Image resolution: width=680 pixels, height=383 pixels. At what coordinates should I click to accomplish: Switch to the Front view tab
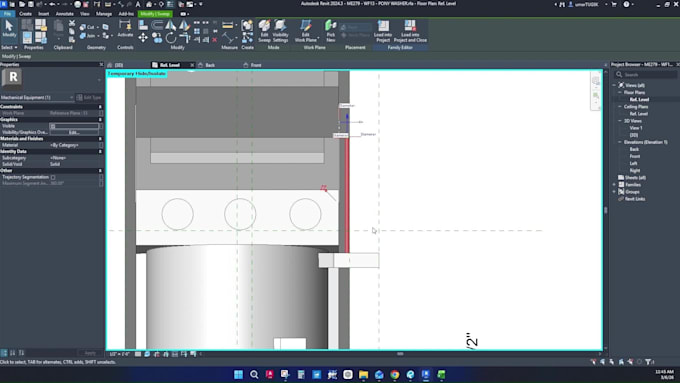tap(256, 65)
